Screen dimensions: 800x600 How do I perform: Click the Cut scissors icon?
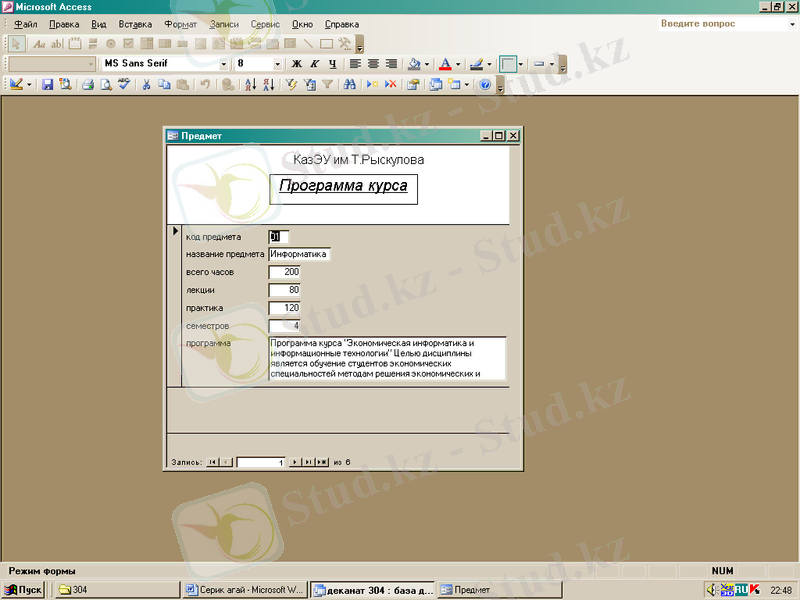(146, 85)
